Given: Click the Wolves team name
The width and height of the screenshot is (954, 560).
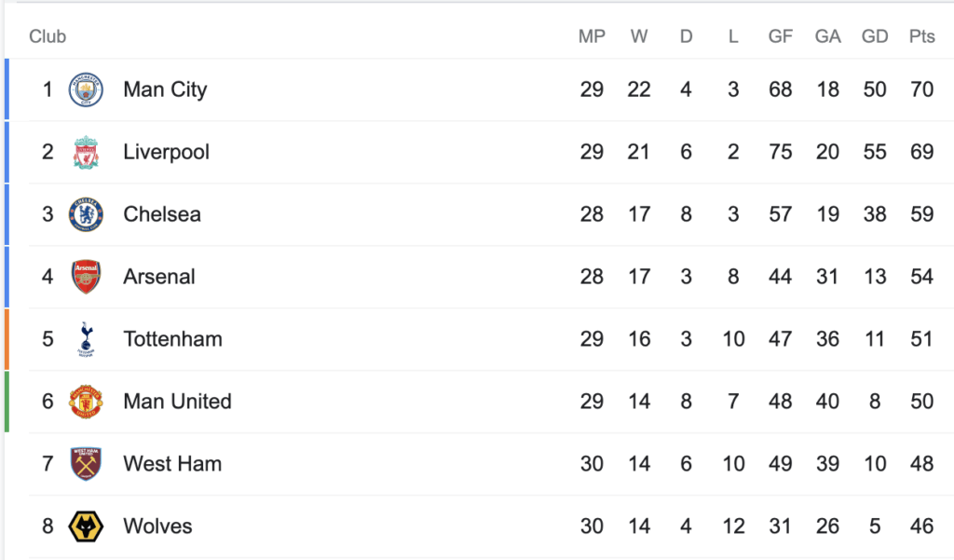Looking at the screenshot, I should coord(157,526).
